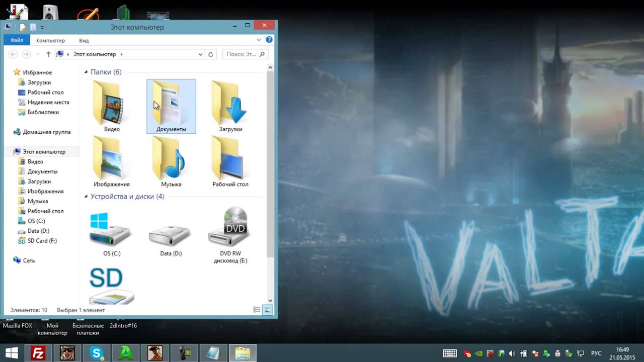
Task: Select Сеть in the navigation pane
Action: 29,260
